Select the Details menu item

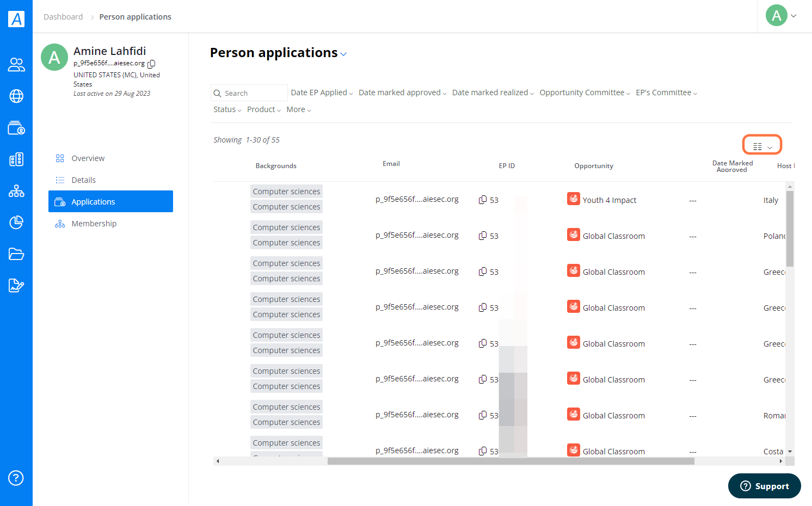point(110,180)
